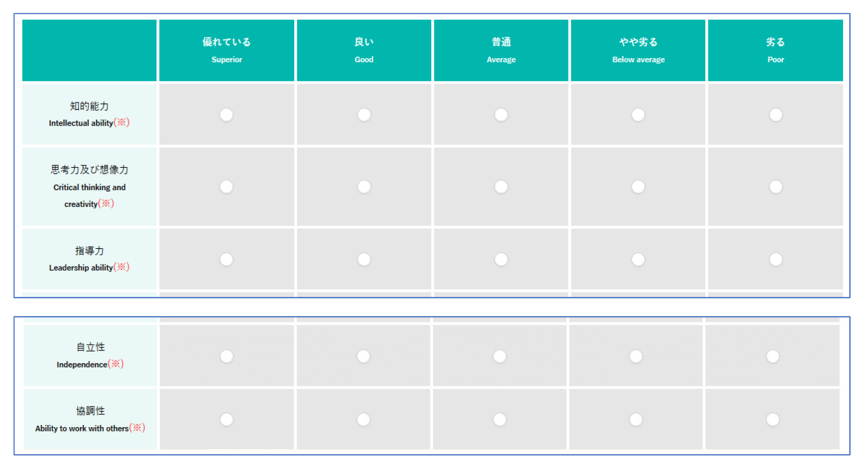The height and width of the screenshot is (463, 868).
Task: Rate Ability to work with others as Poor
Action: [773, 419]
